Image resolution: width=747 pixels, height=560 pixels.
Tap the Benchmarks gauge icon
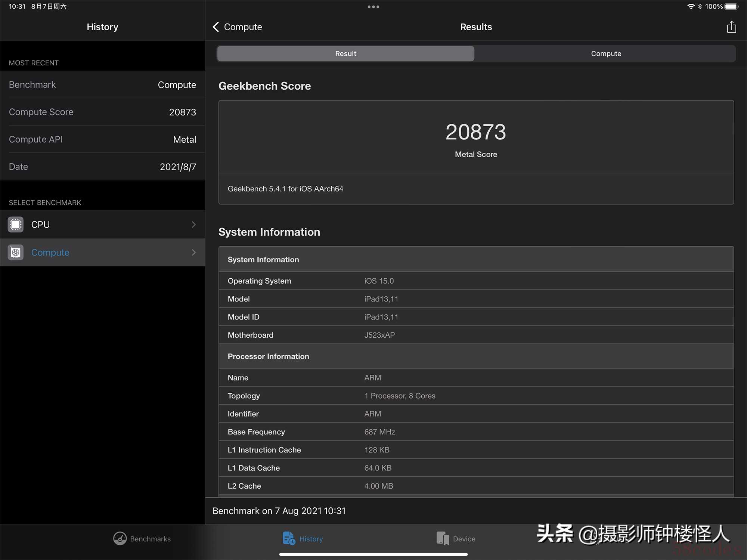pyautogui.click(x=120, y=538)
